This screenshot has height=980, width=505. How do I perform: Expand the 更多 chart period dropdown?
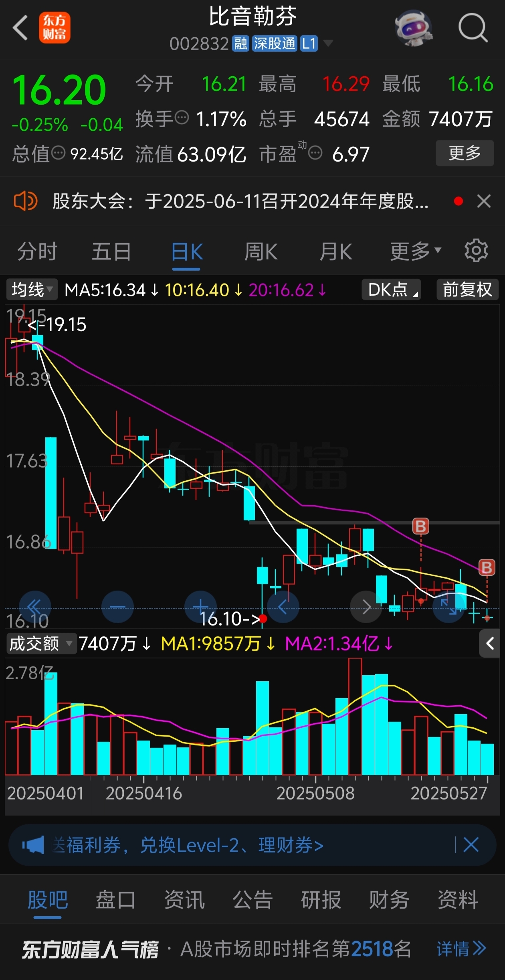point(416,251)
